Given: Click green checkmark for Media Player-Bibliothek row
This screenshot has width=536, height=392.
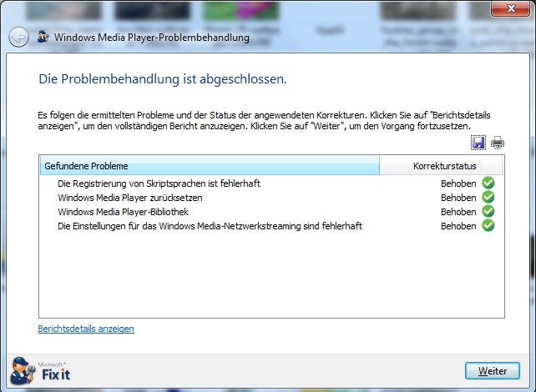Looking at the screenshot, I should click(488, 211).
